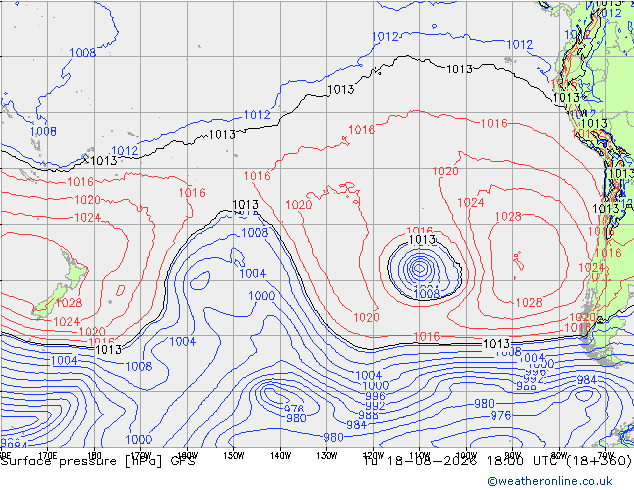The image size is (634, 490).
Task: Click the red "1028" label over New Zealand
Action: coord(69,302)
